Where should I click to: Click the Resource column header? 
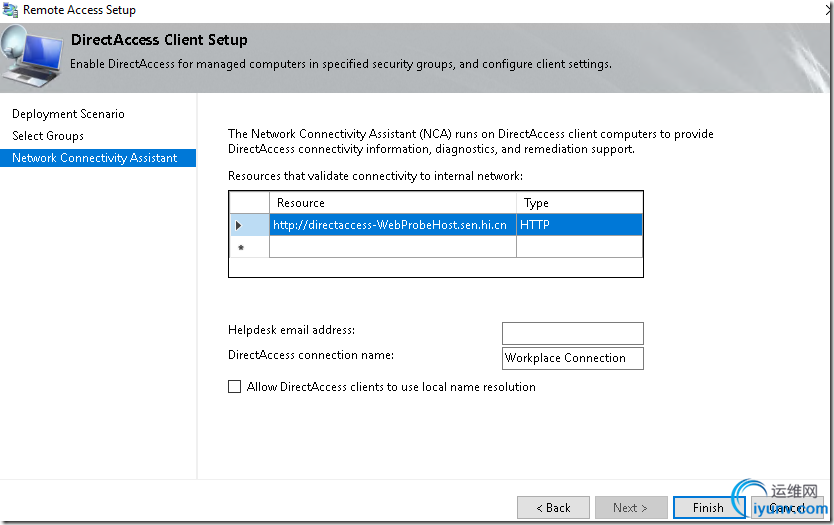(x=392, y=203)
